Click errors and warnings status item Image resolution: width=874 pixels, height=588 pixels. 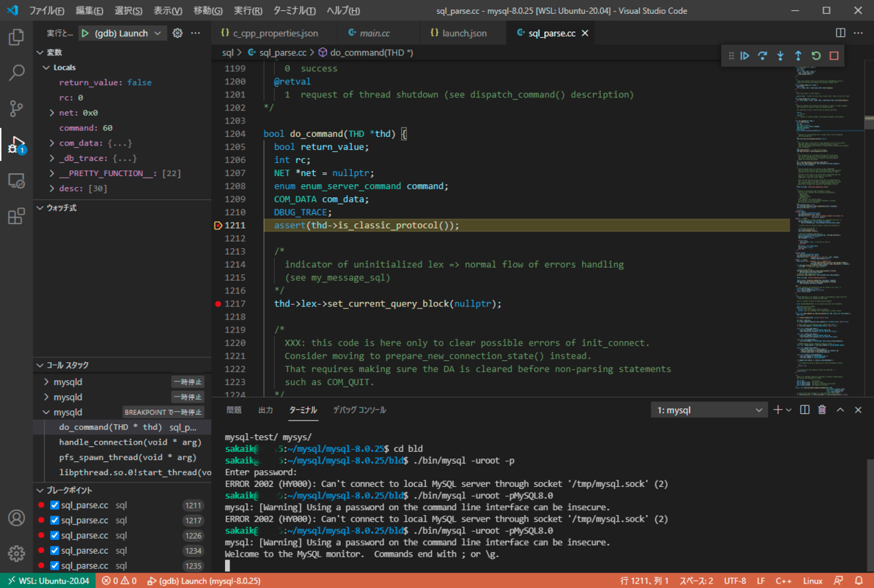coord(119,581)
